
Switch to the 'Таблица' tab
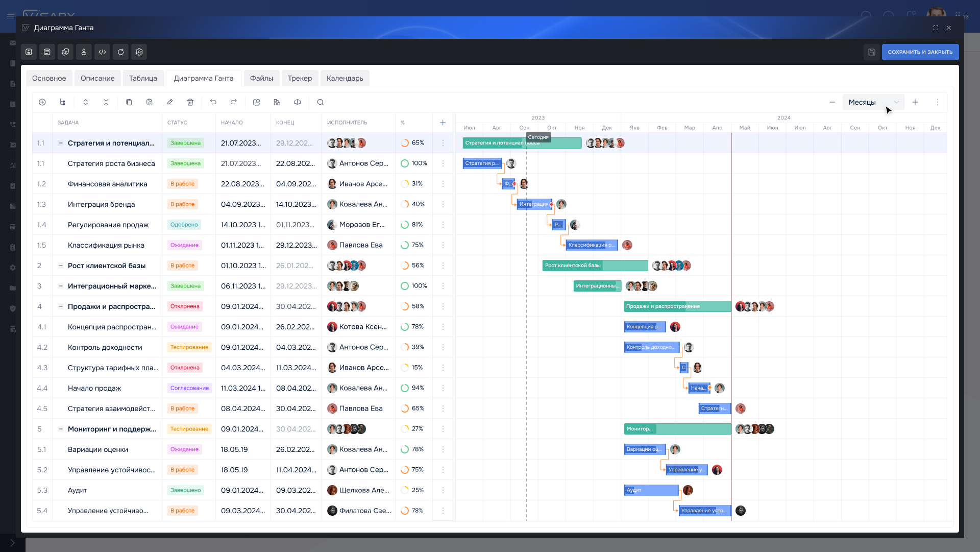(x=143, y=78)
